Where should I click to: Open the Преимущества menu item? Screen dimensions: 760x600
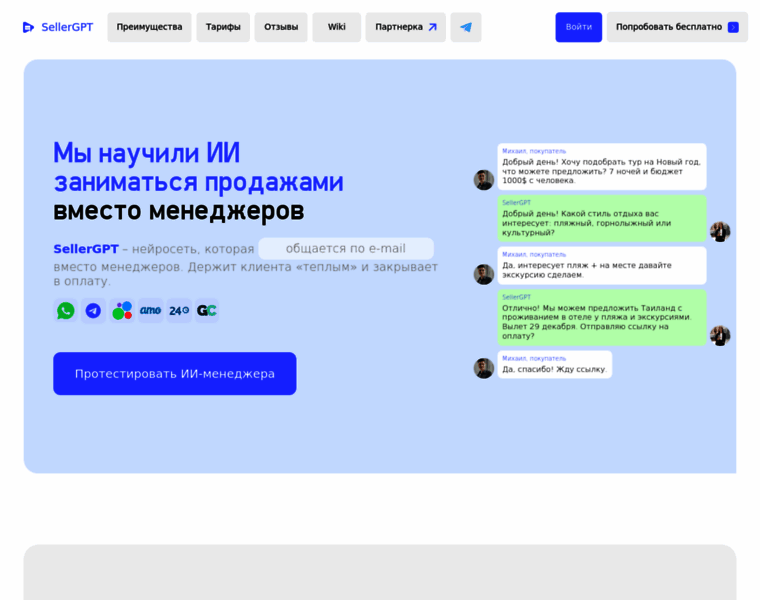tap(149, 27)
